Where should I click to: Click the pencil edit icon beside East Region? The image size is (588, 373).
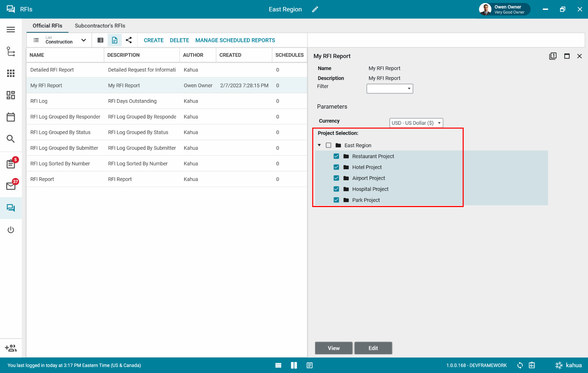click(315, 10)
